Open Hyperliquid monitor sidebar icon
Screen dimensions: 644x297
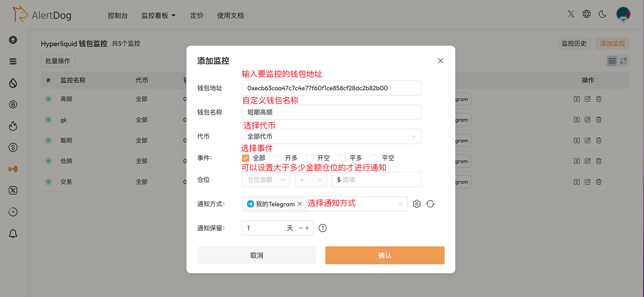pyautogui.click(x=13, y=169)
